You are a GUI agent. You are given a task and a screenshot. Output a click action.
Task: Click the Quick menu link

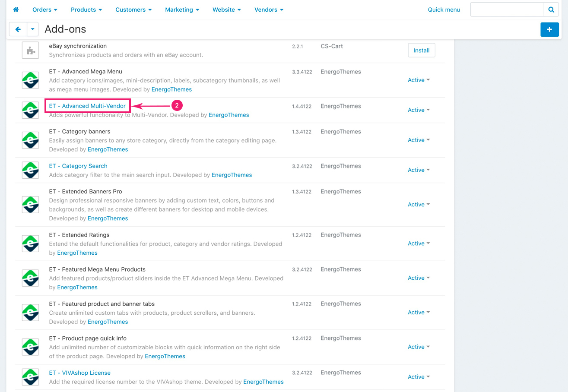(444, 9)
